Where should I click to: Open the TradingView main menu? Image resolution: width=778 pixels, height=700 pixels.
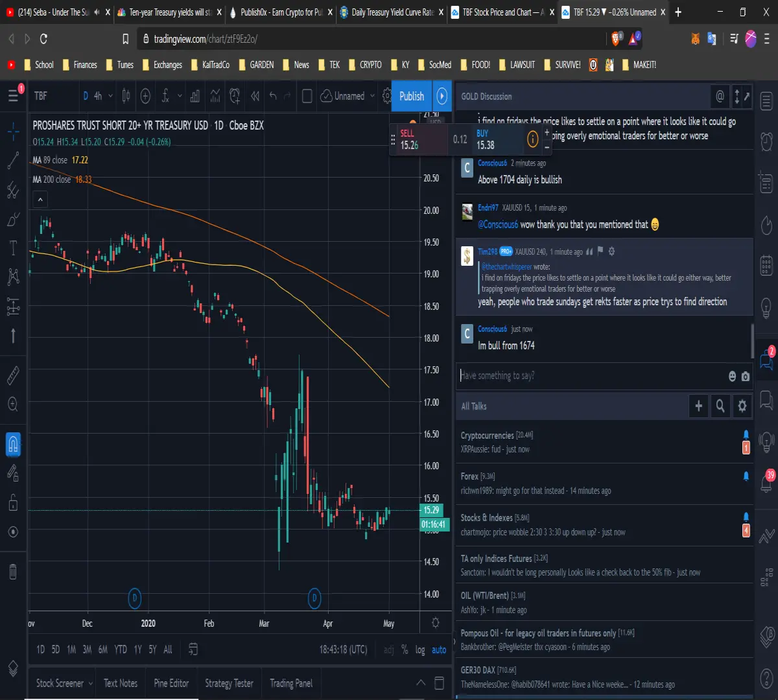point(14,96)
